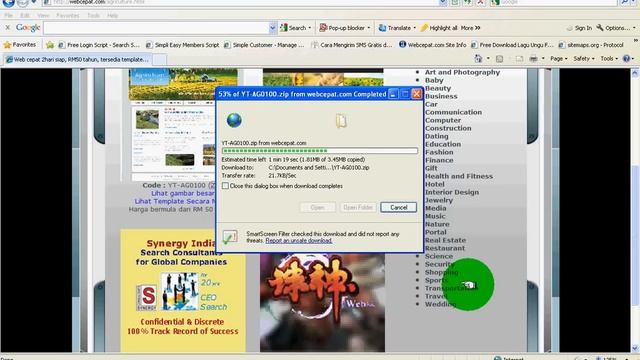Expand the More chevron on Google toolbar
This screenshot has height=360, width=640.
(x=471, y=28)
